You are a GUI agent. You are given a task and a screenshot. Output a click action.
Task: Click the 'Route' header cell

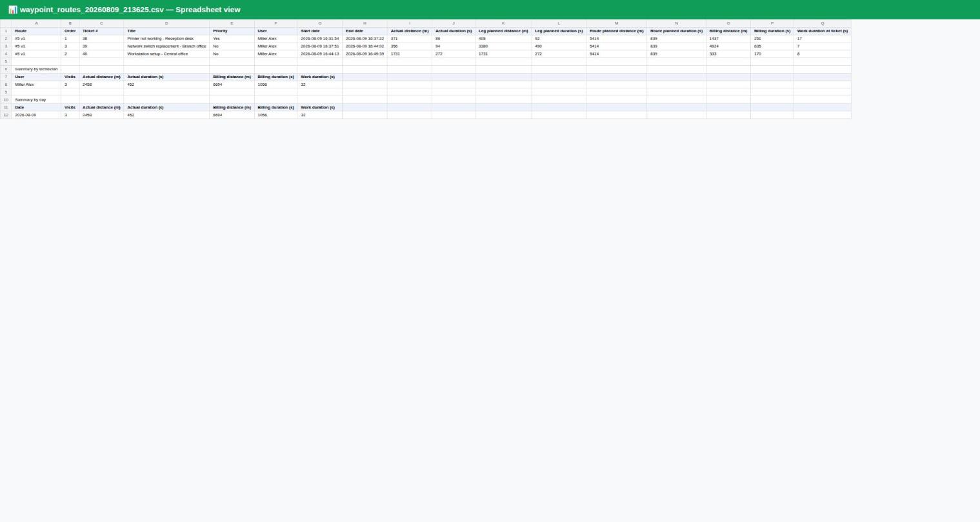(36, 31)
